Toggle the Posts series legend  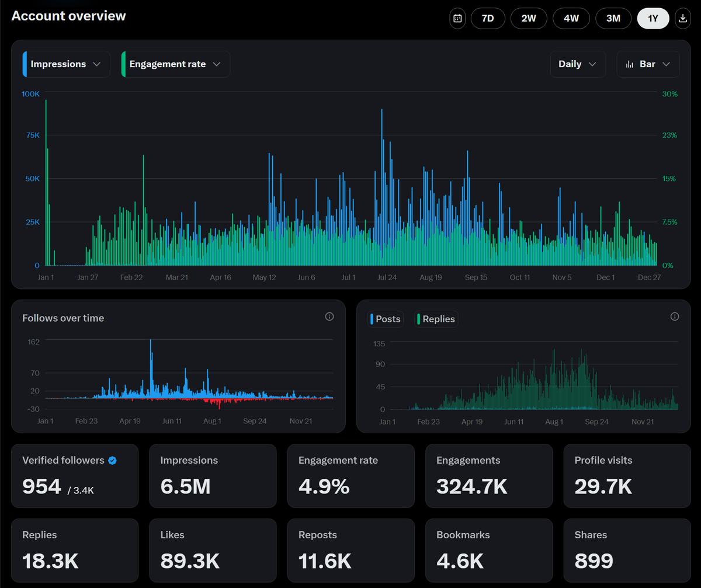point(386,319)
